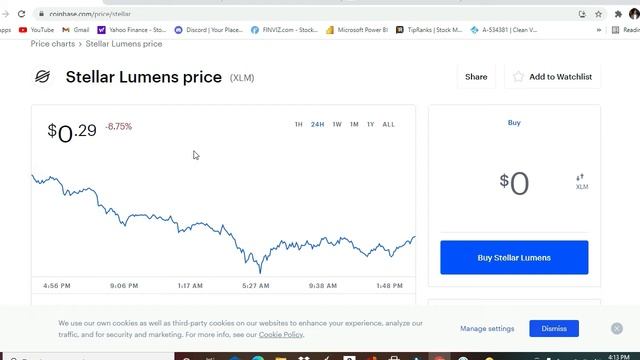The width and height of the screenshot is (640, 360).
Task: Switch the chart to ALL time range
Action: [x=388, y=124]
